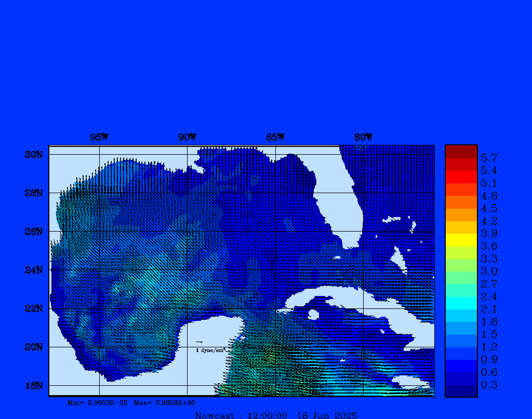Click the dark red swatch atop the color scale
Image resolution: width=532 pixels, height=419 pixels.
click(461, 152)
